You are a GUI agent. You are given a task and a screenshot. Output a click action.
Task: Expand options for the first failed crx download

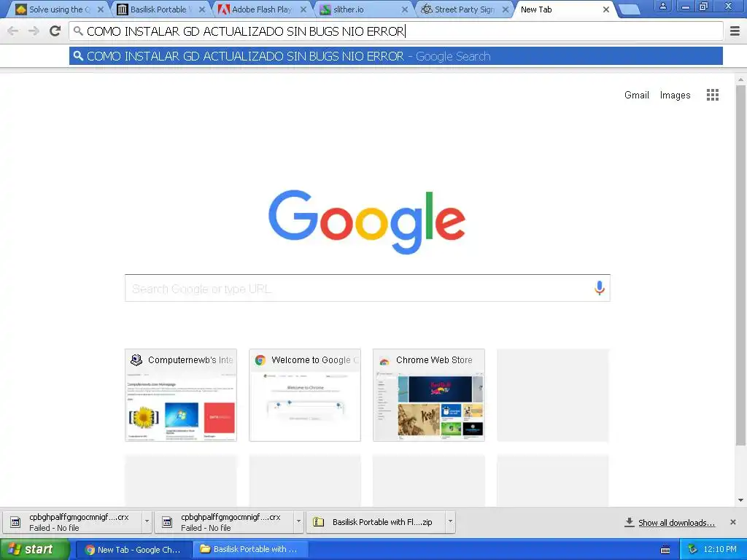[x=147, y=522]
